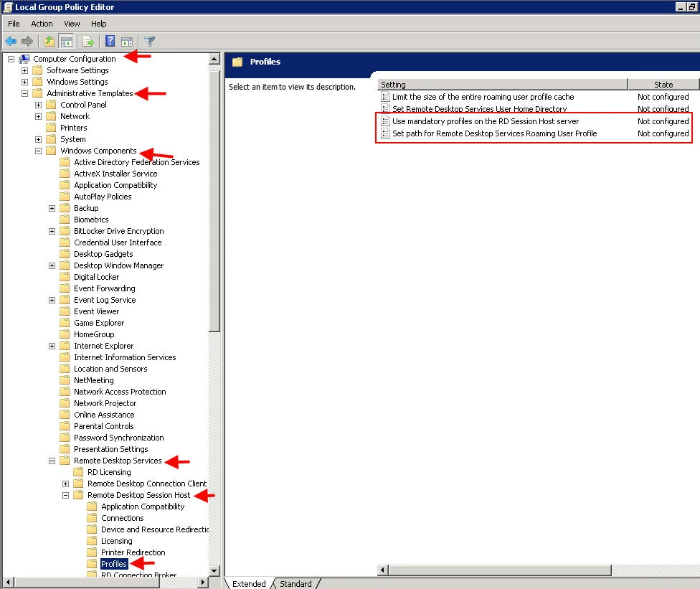Click the tree horizontal scroll right arrow

point(203,583)
